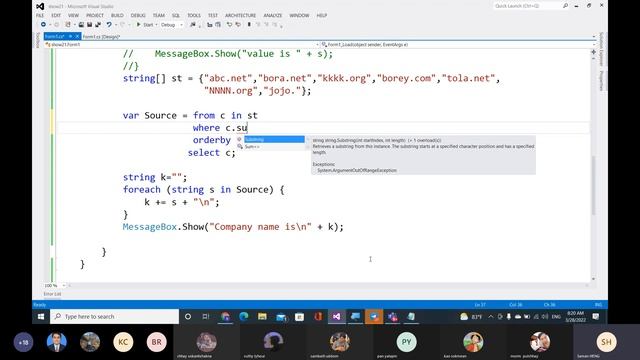Select the SH participant avatar
Image resolution: width=640 pixels, height=360 pixels.
click(x=607, y=342)
